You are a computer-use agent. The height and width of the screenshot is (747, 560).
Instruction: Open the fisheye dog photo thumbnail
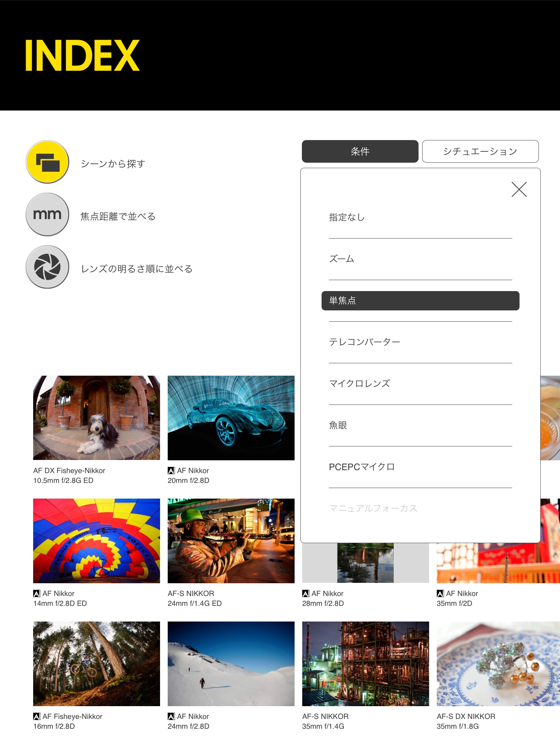pos(96,418)
